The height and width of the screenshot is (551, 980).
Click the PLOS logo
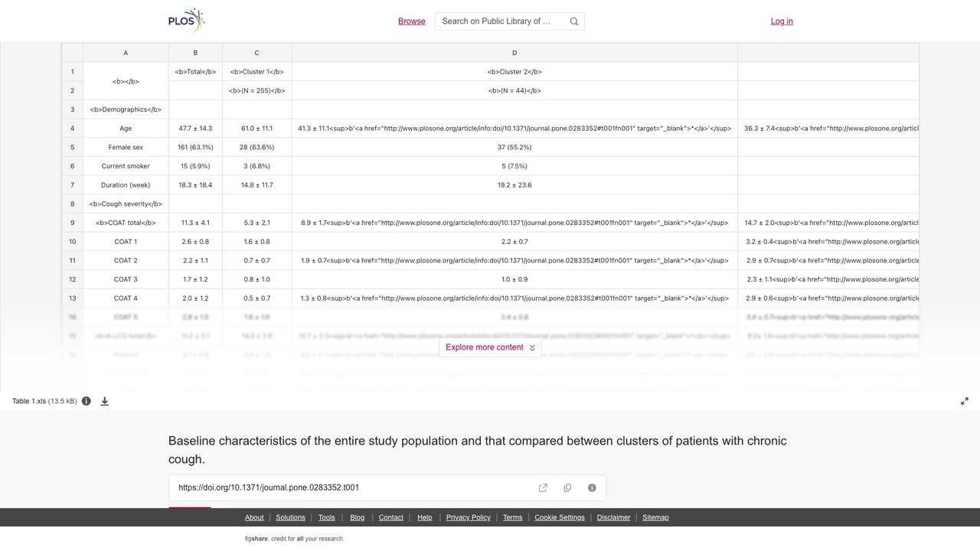point(187,21)
